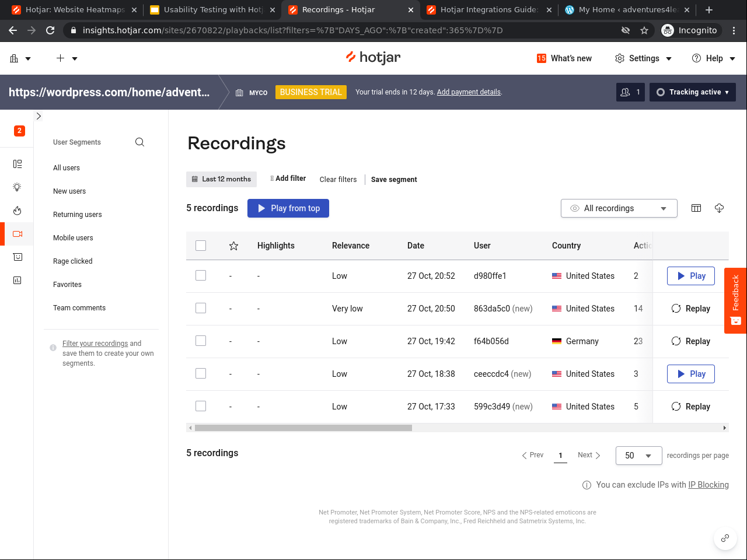Screen dimensions: 747x560
Task: Click the tracking-blocked eye icon in address bar
Action: click(x=626, y=30)
